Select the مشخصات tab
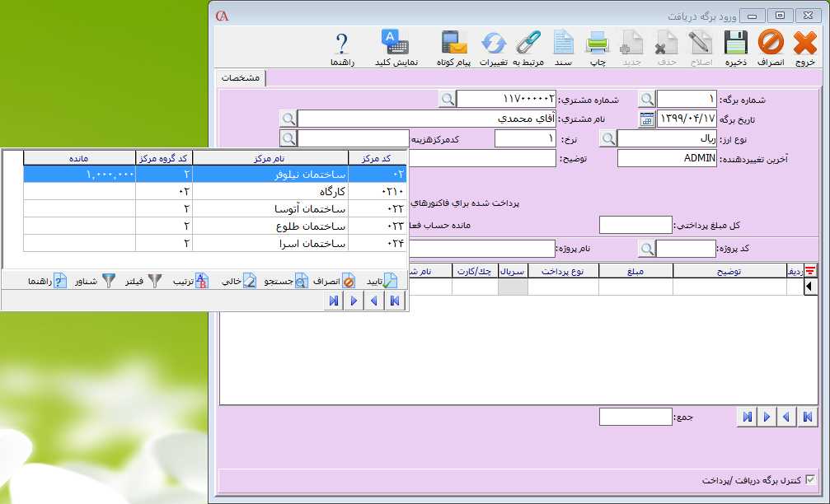Viewport: 830px width, 504px height. pyautogui.click(x=241, y=77)
